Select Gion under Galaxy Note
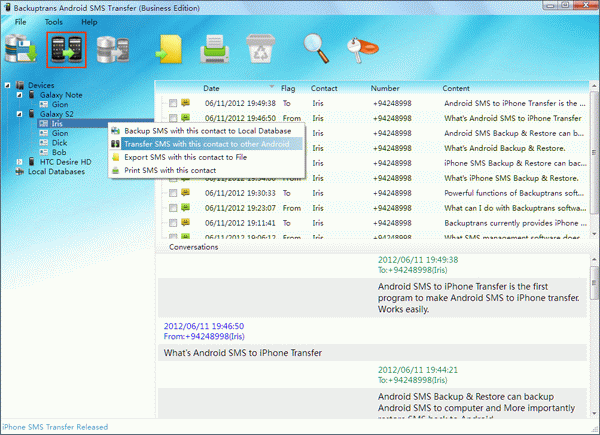Image resolution: width=600 pixels, height=435 pixels. (x=60, y=104)
